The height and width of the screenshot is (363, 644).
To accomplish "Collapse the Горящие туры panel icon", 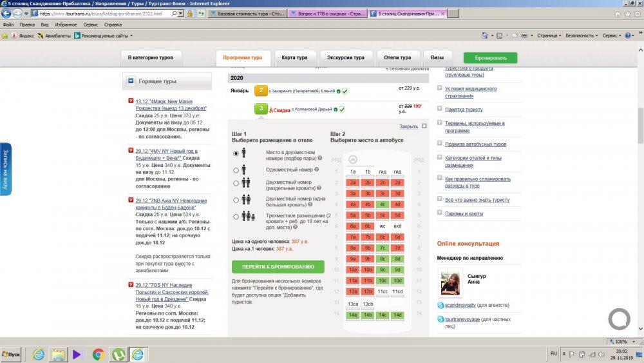I will click(x=131, y=81).
